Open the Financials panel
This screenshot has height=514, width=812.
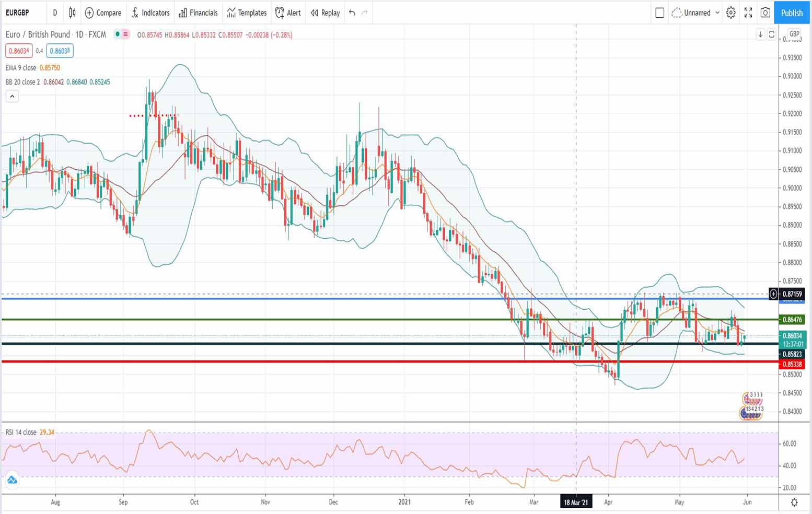[198, 13]
